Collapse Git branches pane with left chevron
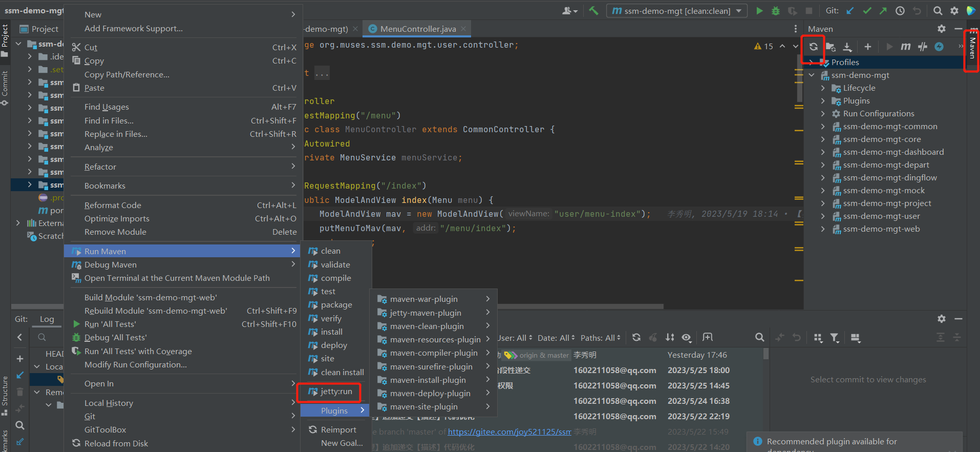The image size is (980, 452). point(20,337)
